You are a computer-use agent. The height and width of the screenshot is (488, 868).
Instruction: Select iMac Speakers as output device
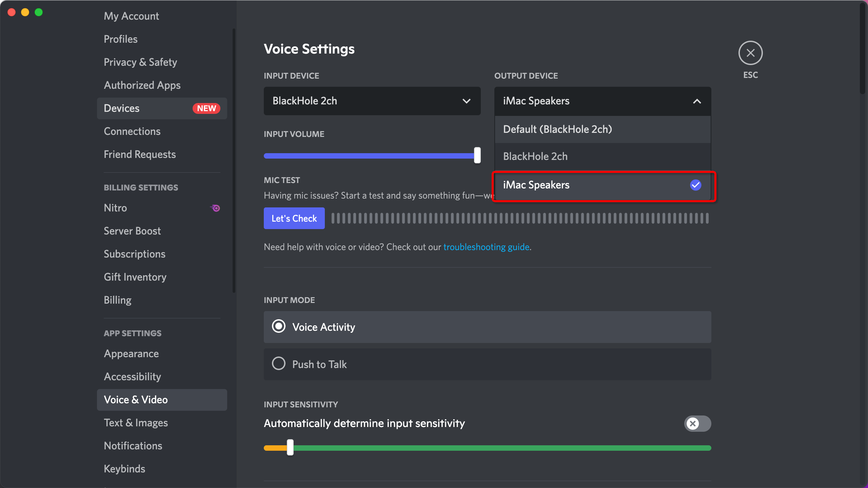pyautogui.click(x=601, y=185)
